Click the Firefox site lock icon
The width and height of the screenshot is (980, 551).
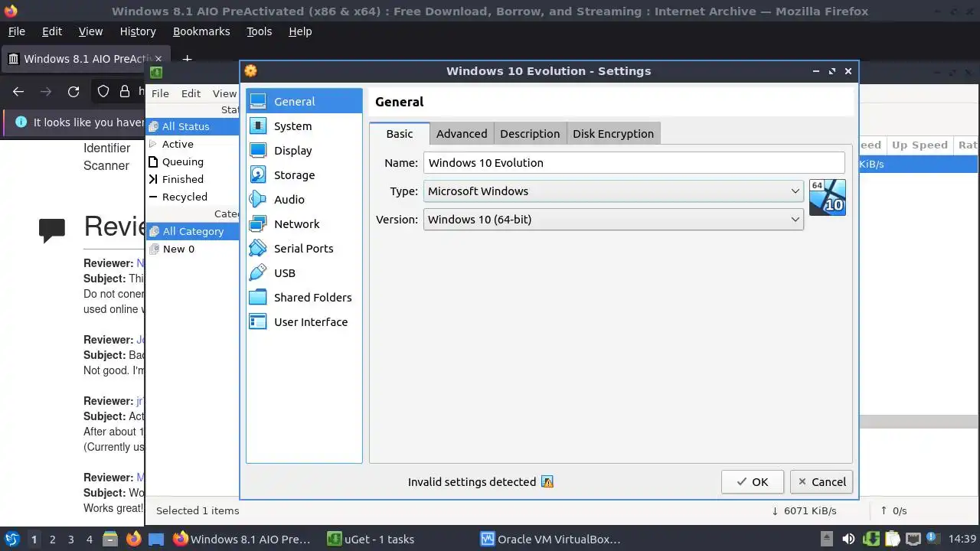(x=125, y=91)
